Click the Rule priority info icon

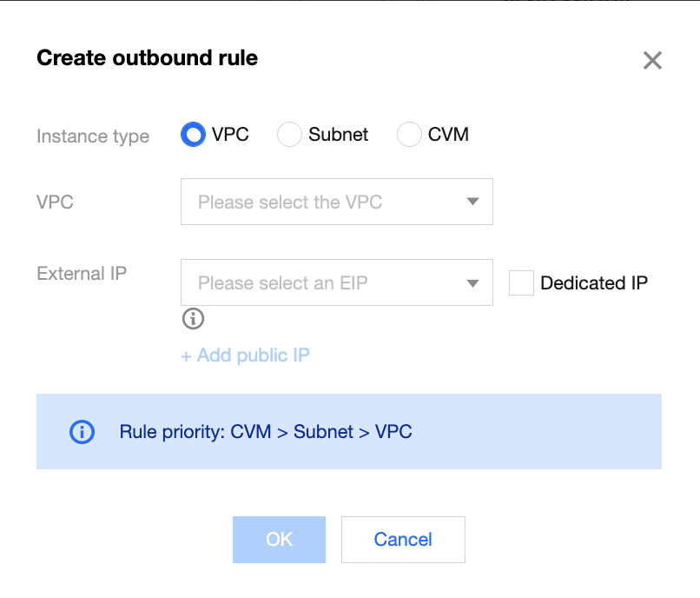click(x=82, y=432)
